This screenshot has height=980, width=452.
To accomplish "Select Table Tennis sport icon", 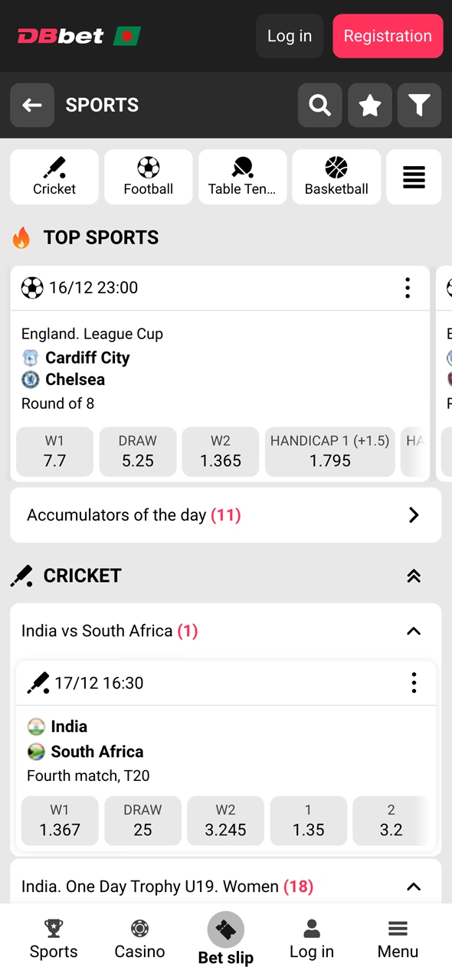I will [x=242, y=177].
